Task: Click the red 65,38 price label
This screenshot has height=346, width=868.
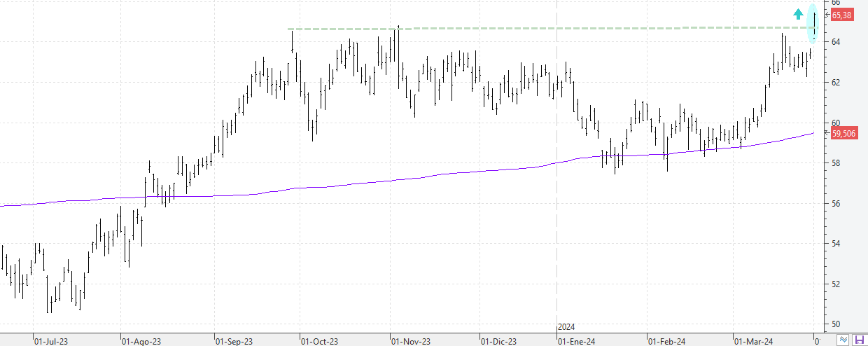Action: tap(841, 15)
